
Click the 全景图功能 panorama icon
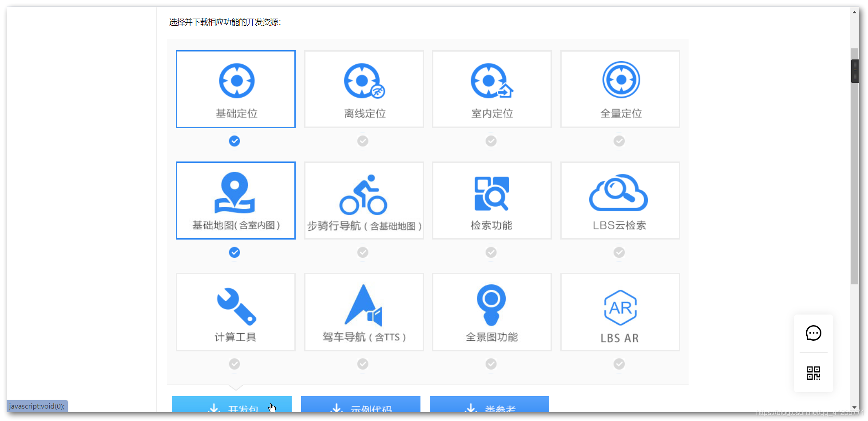pos(491,305)
